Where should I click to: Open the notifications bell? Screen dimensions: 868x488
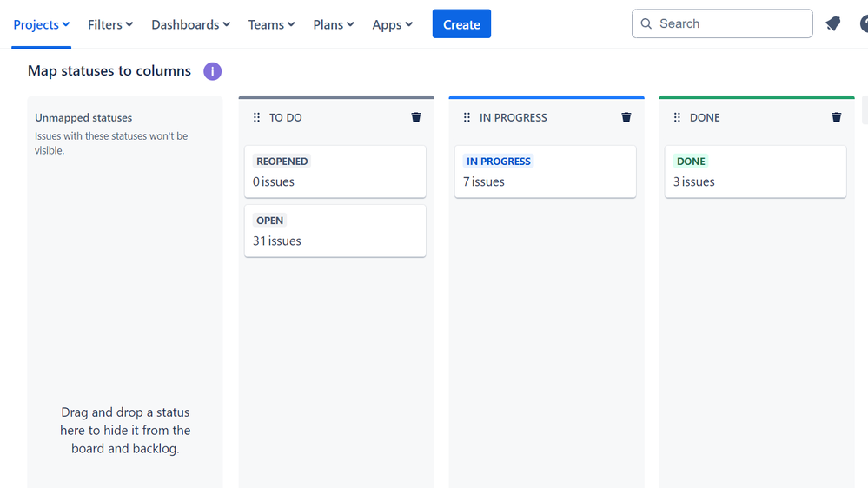tap(833, 23)
